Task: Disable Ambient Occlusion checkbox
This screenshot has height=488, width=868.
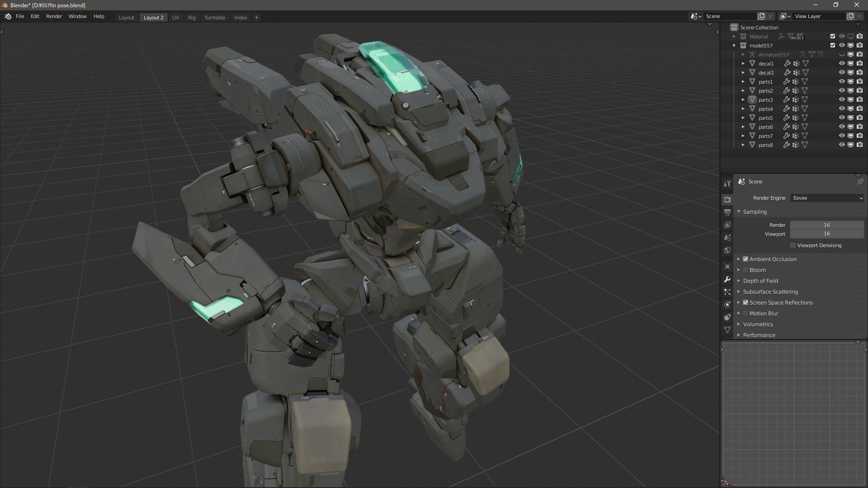Action: (x=745, y=259)
